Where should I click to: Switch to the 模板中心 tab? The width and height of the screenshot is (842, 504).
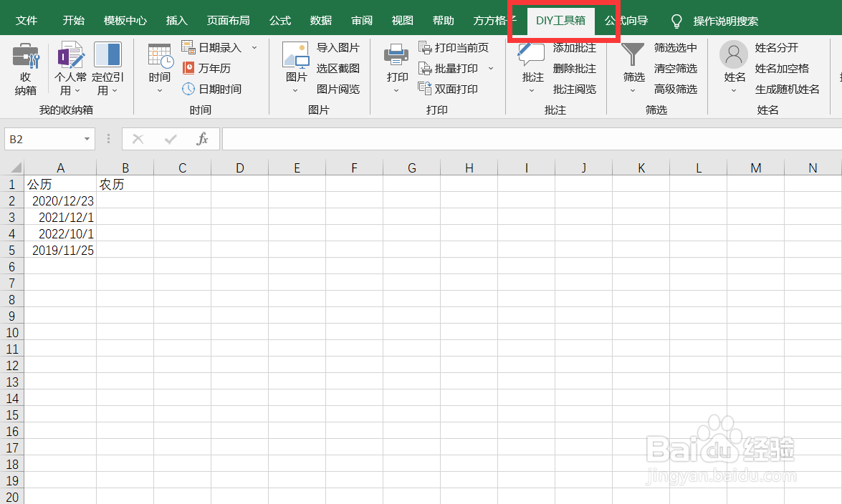pyautogui.click(x=125, y=20)
